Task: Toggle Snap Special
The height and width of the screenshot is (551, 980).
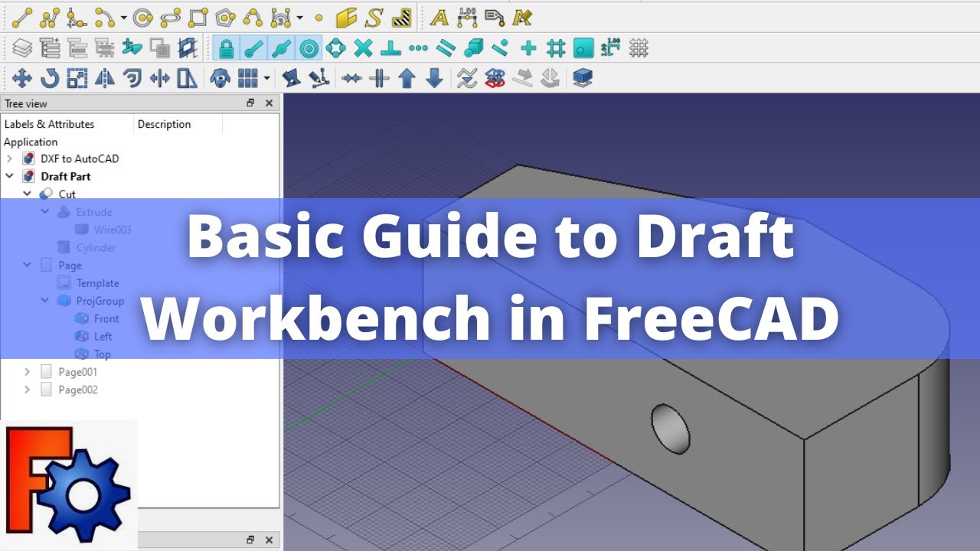Action: point(473,48)
